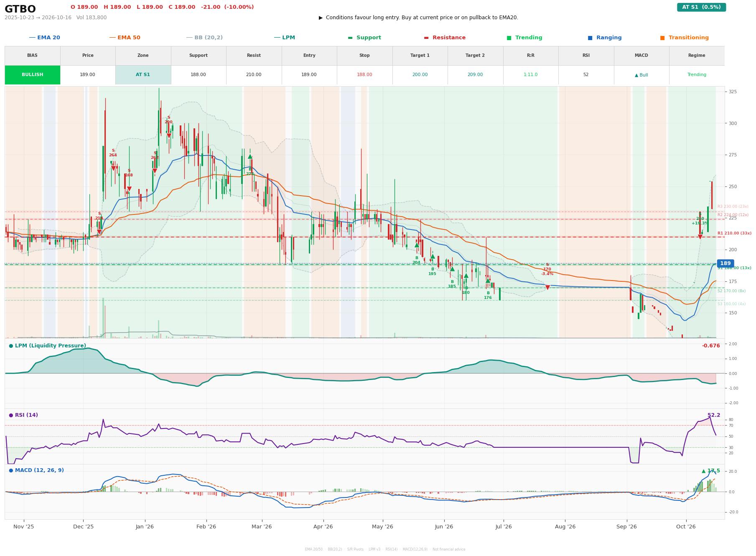Click the LPM legend entry
This screenshot has width=756, height=556.
284,38
